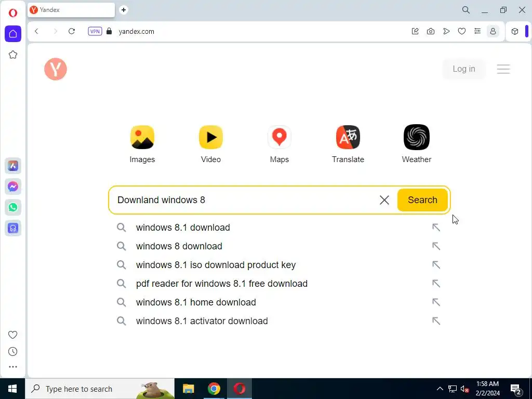Image resolution: width=532 pixels, height=399 pixels.
Task: Click the yellow Search button
Action: tap(422, 200)
